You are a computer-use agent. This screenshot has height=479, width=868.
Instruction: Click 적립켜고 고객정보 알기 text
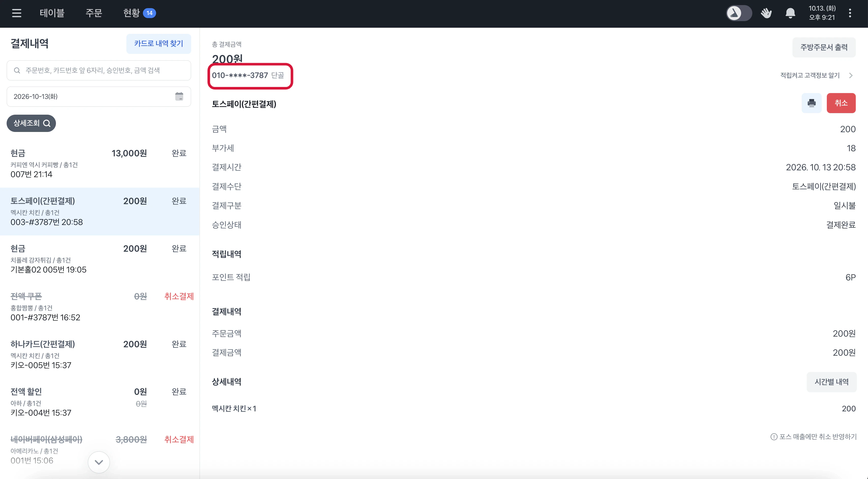pos(810,76)
